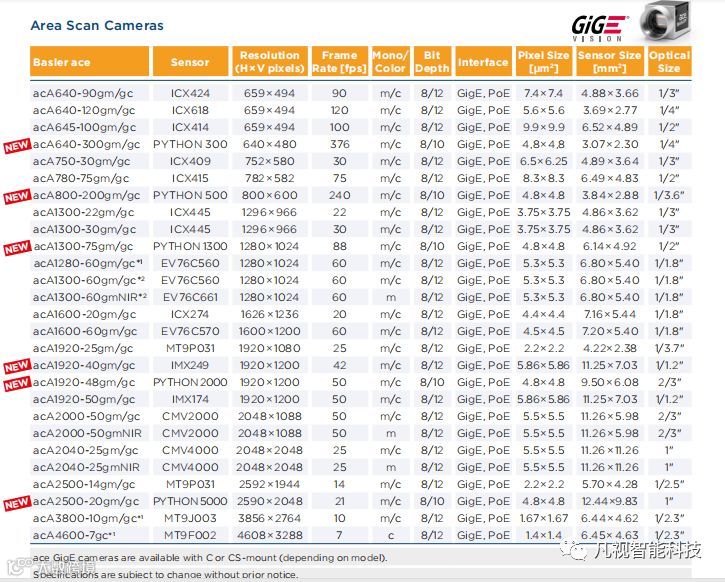725x582 pixels.
Task: Select model acA1920-25gm/gc
Action: point(83,349)
